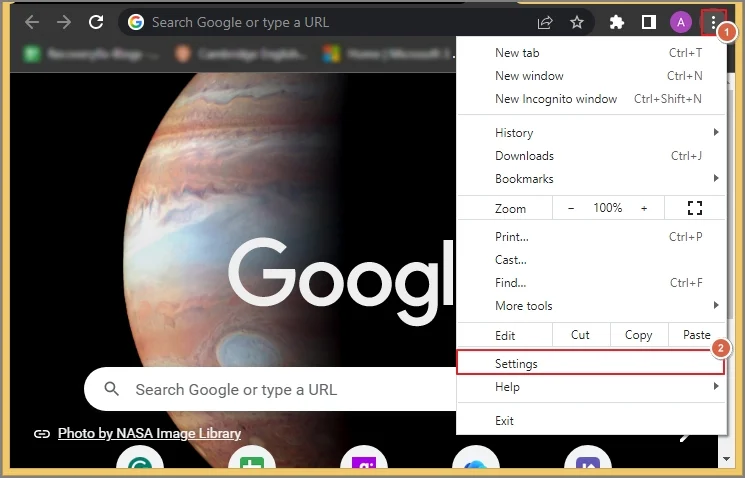Click the Google logo in the address bar
Screen dimensions: 745x478
point(136,22)
